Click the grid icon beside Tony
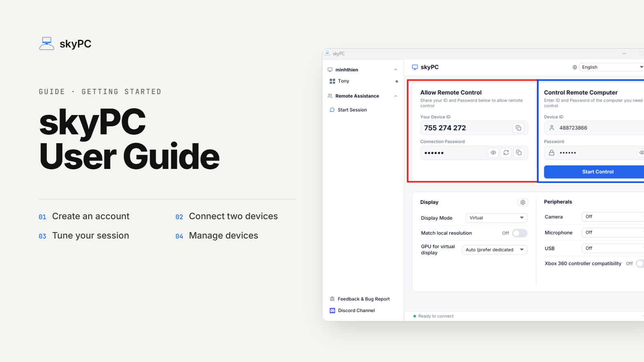 332,81
